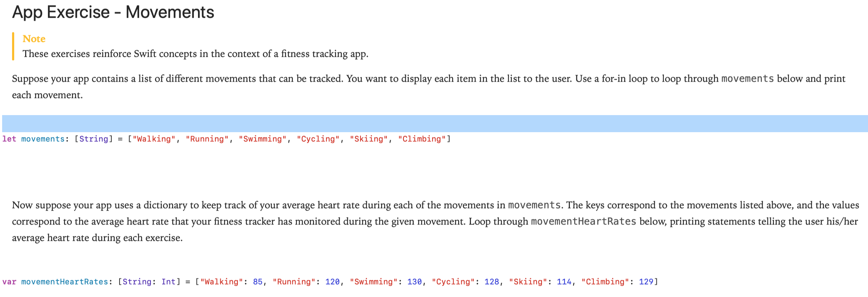Click "Running" in the movements array

pos(207,139)
